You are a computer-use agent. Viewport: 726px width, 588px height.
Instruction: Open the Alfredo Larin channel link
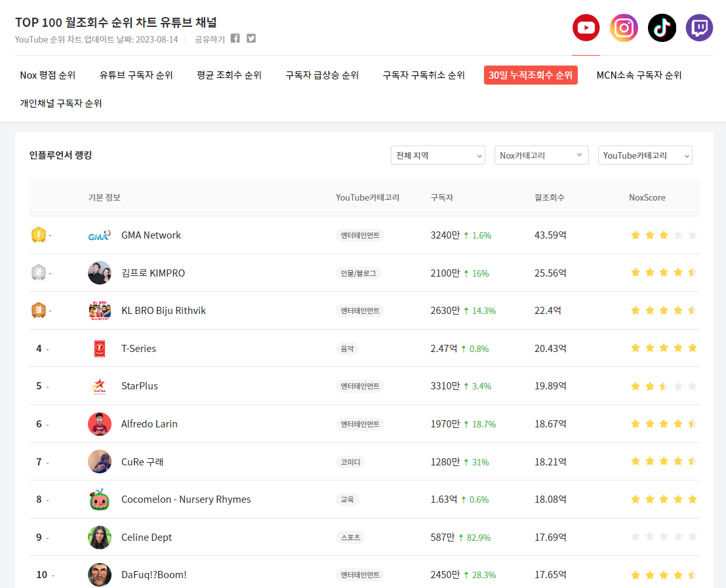pos(149,423)
